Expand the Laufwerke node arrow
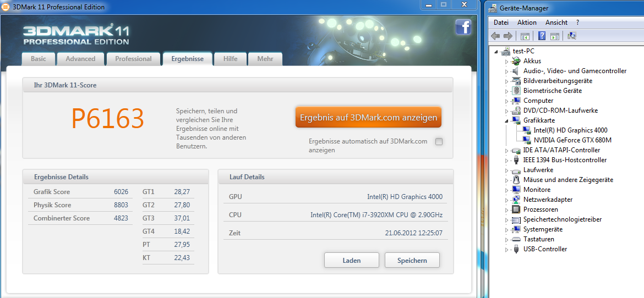This screenshot has height=298, width=644. pyautogui.click(x=507, y=170)
